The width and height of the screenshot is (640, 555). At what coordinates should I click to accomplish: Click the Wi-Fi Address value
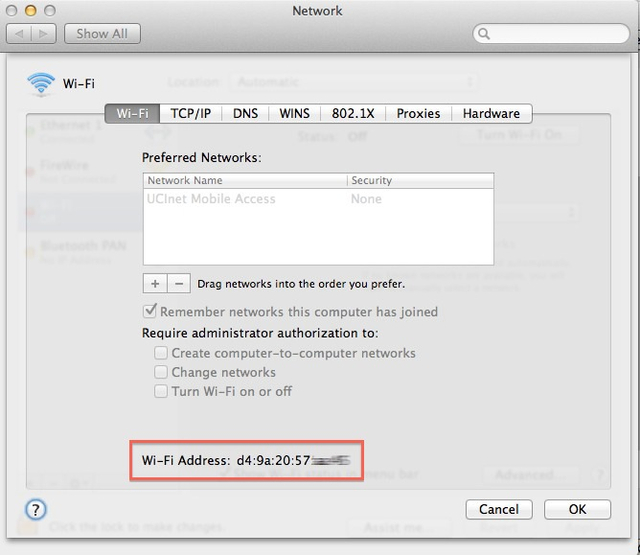tap(293, 460)
